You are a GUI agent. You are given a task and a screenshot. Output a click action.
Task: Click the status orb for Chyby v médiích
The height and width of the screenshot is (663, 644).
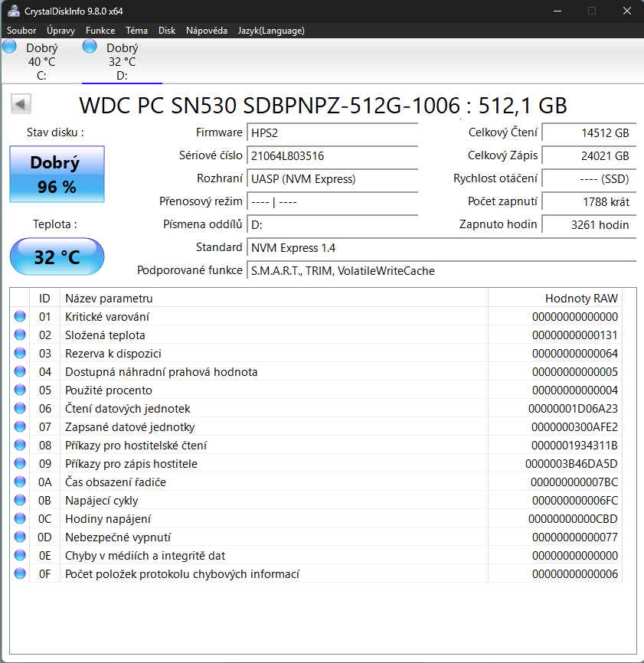(20, 555)
